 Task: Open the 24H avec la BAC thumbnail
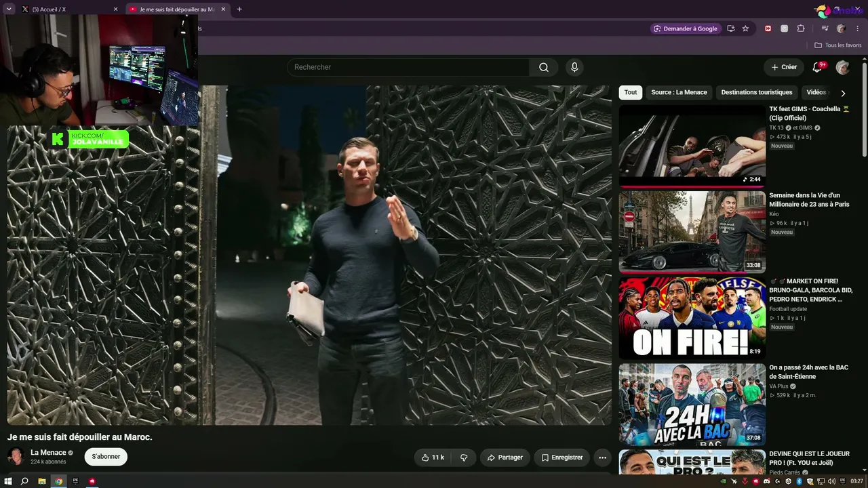point(692,404)
